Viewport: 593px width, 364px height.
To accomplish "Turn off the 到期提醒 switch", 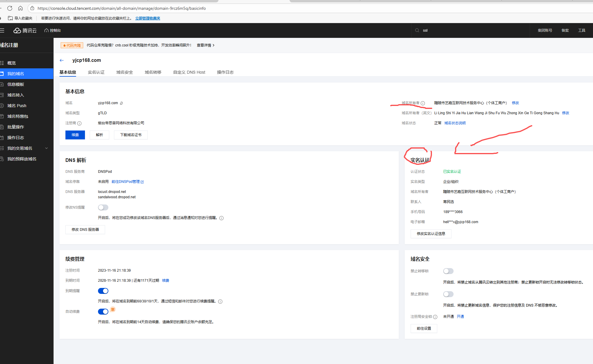I will click(103, 291).
